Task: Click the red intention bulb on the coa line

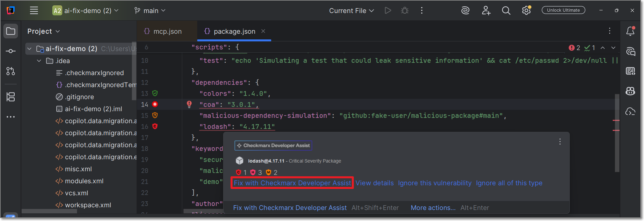Action: [x=189, y=104]
